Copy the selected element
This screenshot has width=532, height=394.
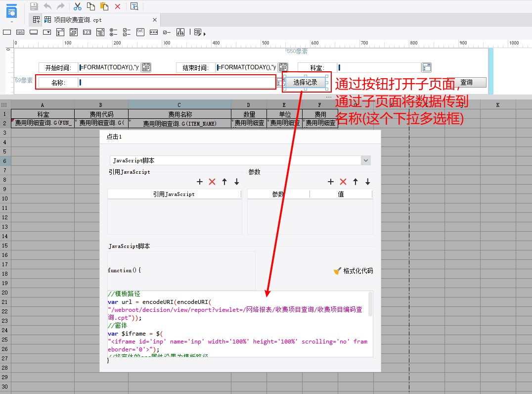pyautogui.click(x=91, y=6)
